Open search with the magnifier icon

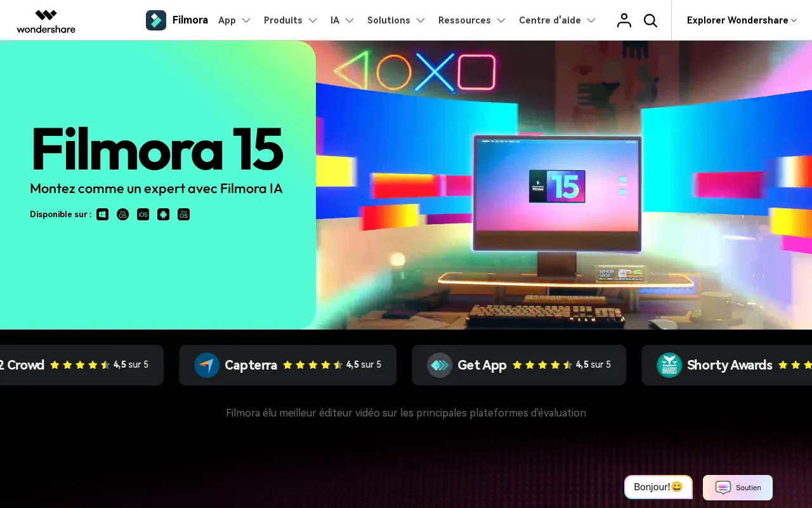click(x=650, y=20)
